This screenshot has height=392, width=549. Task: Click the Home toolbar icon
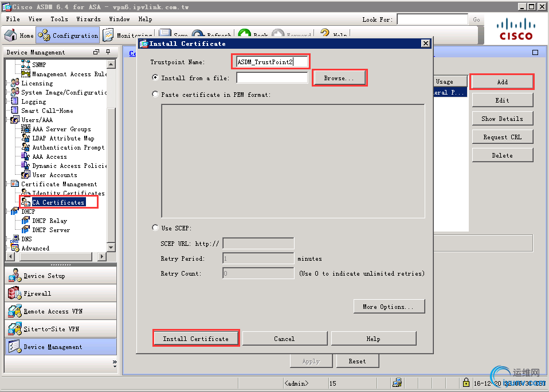pyautogui.click(x=10, y=35)
